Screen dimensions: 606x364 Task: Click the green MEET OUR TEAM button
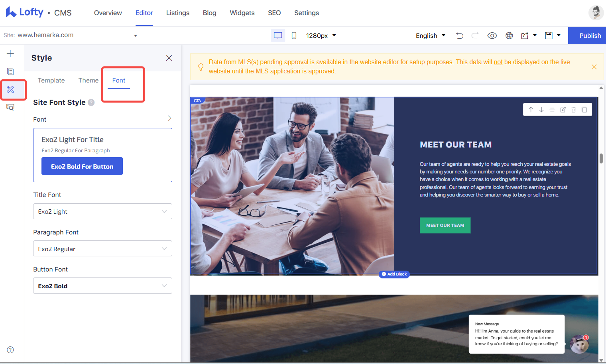tap(445, 225)
